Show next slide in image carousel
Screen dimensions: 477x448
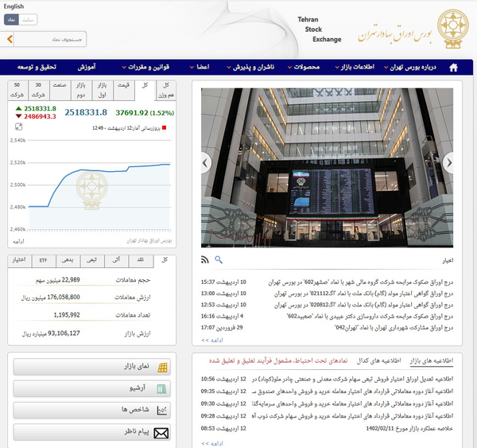[448, 163]
